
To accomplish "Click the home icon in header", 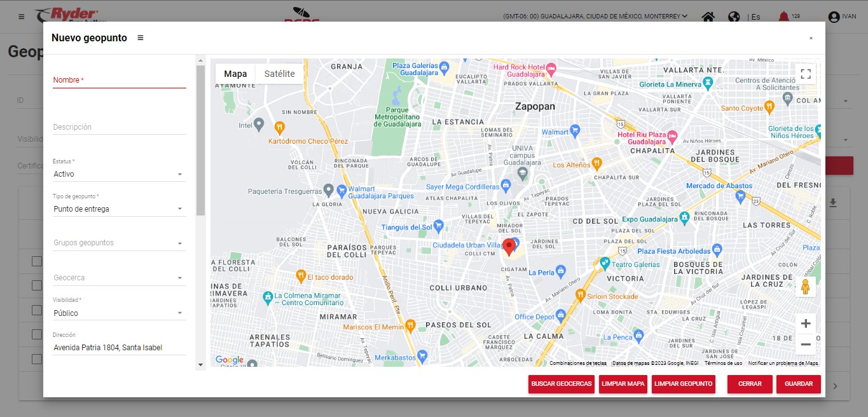I will 708,17.
